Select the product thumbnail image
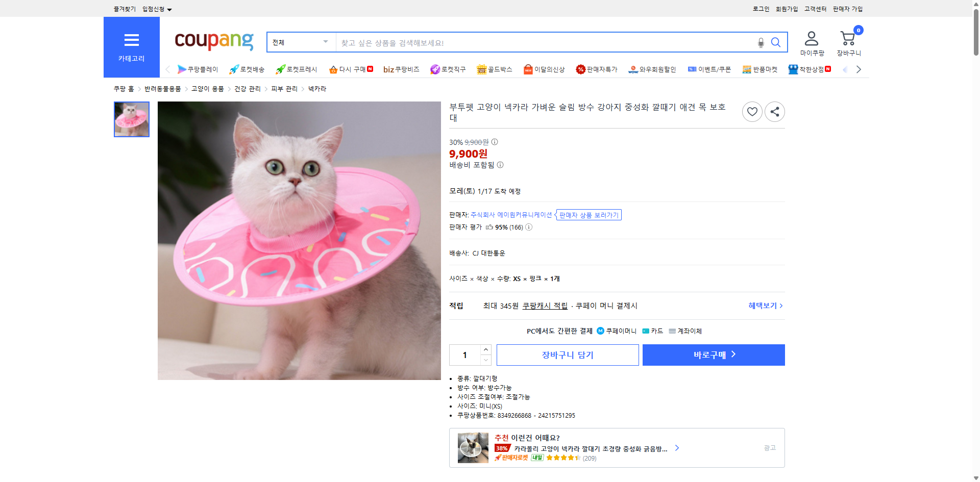The height and width of the screenshot is (482, 980). click(x=131, y=119)
